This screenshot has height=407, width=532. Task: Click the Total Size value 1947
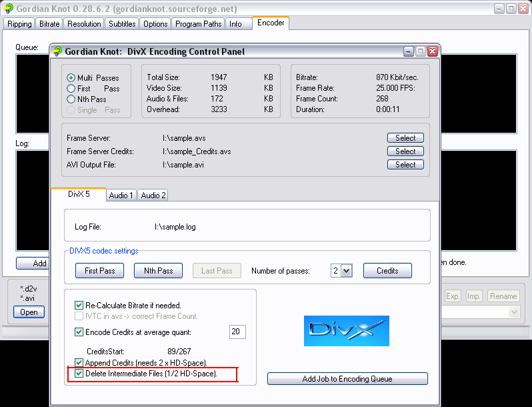(x=219, y=77)
